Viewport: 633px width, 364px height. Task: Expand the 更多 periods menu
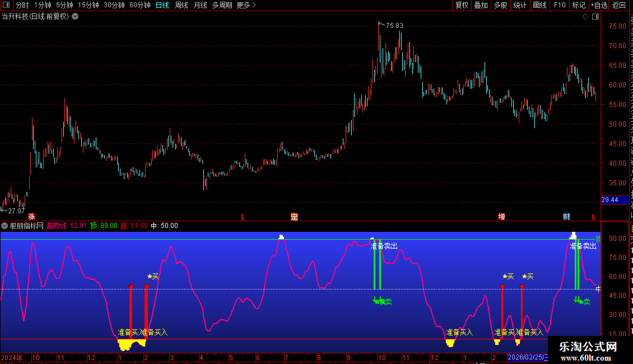tap(246, 5)
